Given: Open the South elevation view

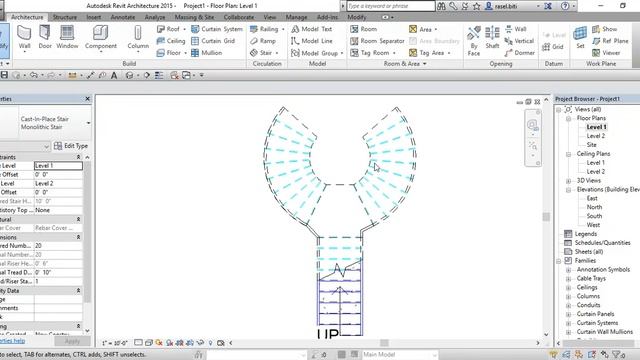Looking at the screenshot, I should tap(594, 216).
